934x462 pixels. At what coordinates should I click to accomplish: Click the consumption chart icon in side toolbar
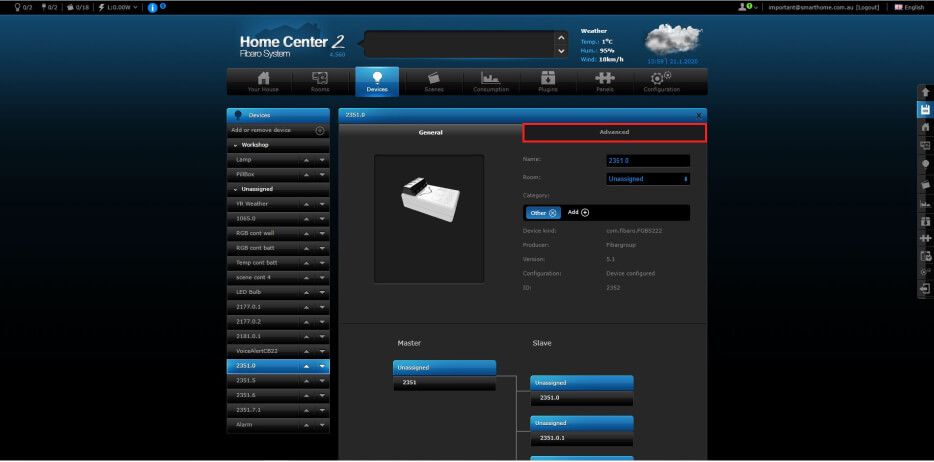(925, 204)
